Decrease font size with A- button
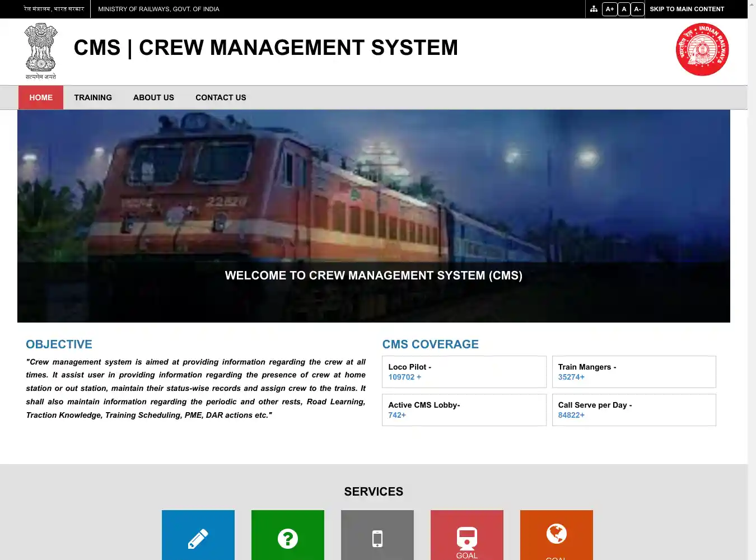Screen dimensions: 756x560 [637, 9]
